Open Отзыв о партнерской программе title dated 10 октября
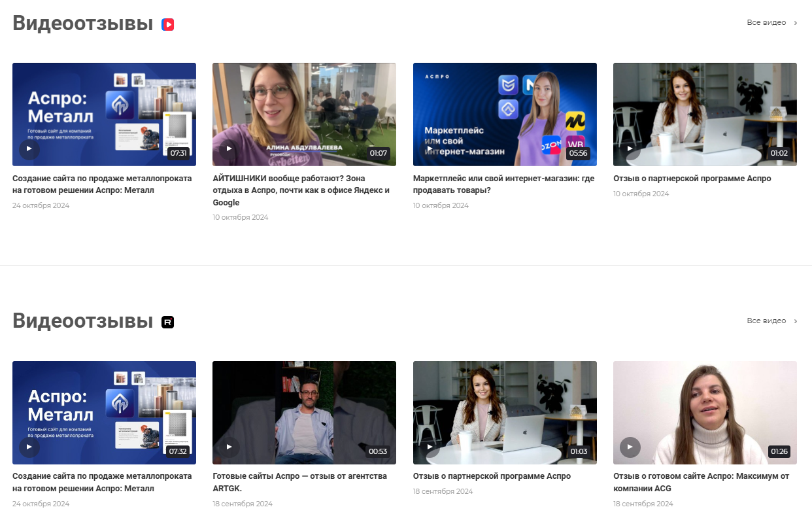This screenshot has width=812, height=522. point(692,179)
